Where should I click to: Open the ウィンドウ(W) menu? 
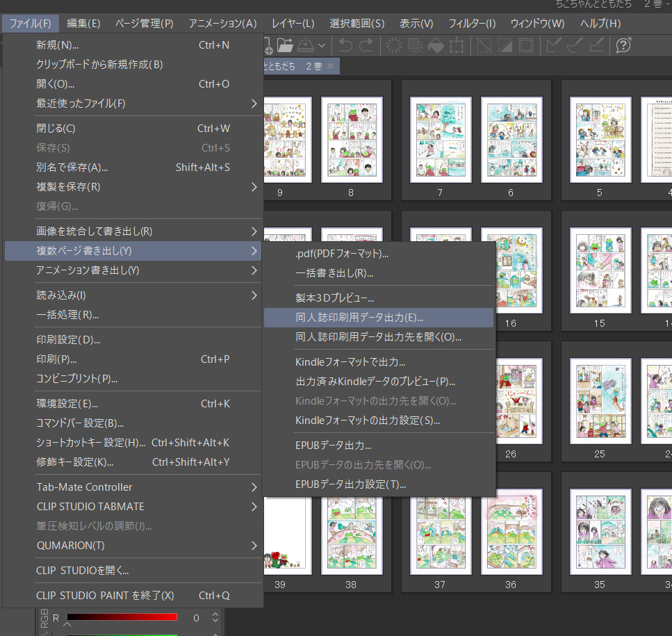(537, 23)
